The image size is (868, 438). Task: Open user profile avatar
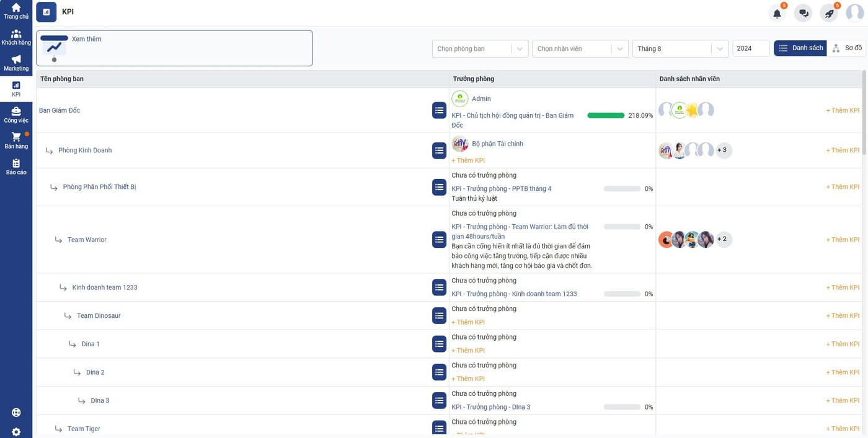pos(854,13)
